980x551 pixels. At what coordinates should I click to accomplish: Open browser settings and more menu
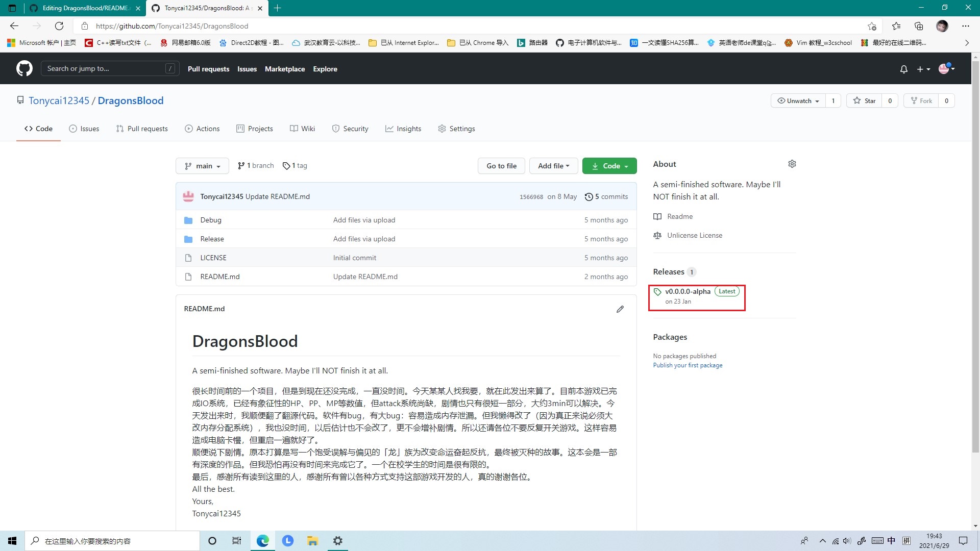(965, 26)
